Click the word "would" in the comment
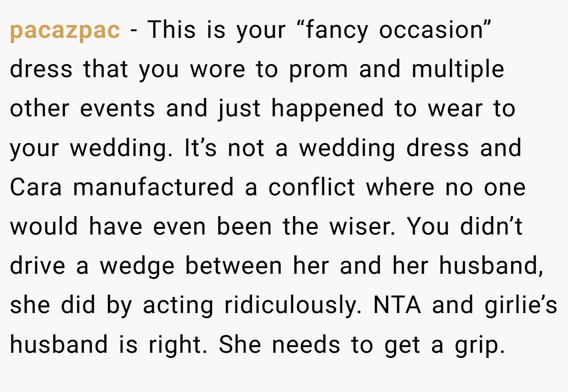 tap(44, 226)
